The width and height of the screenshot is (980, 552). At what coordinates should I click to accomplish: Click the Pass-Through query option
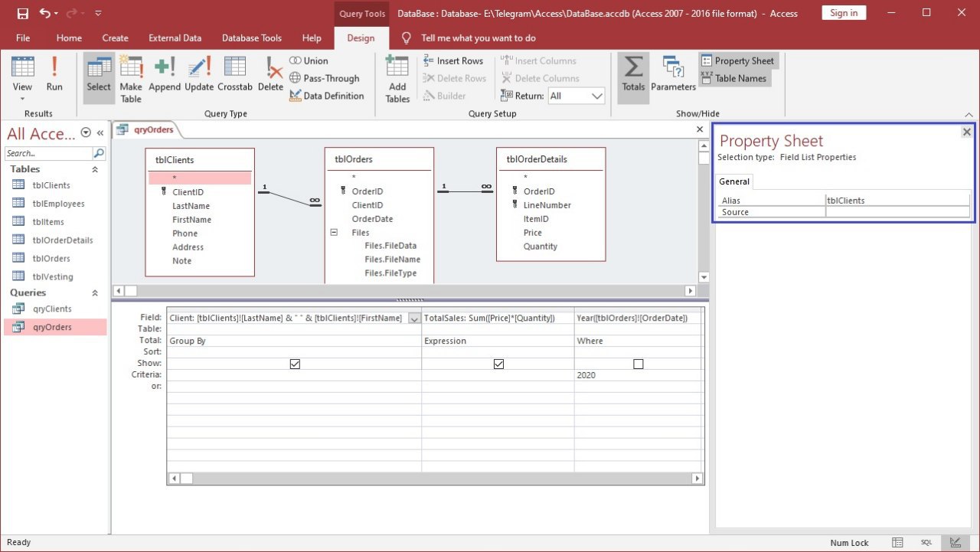(325, 78)
